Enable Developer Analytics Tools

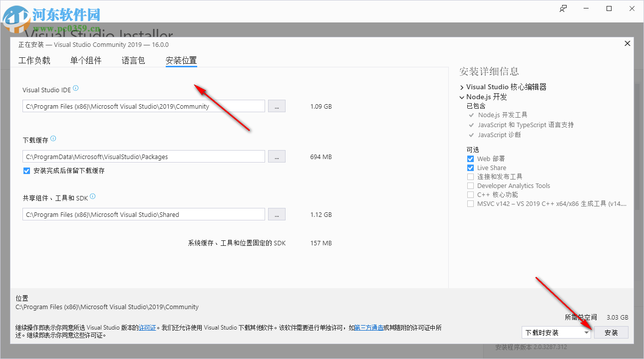tap(470, 185)
